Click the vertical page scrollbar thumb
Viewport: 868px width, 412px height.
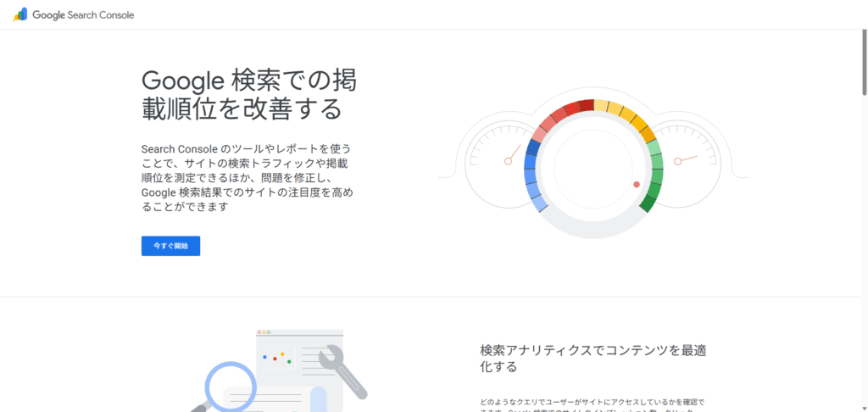coord(864,63)
